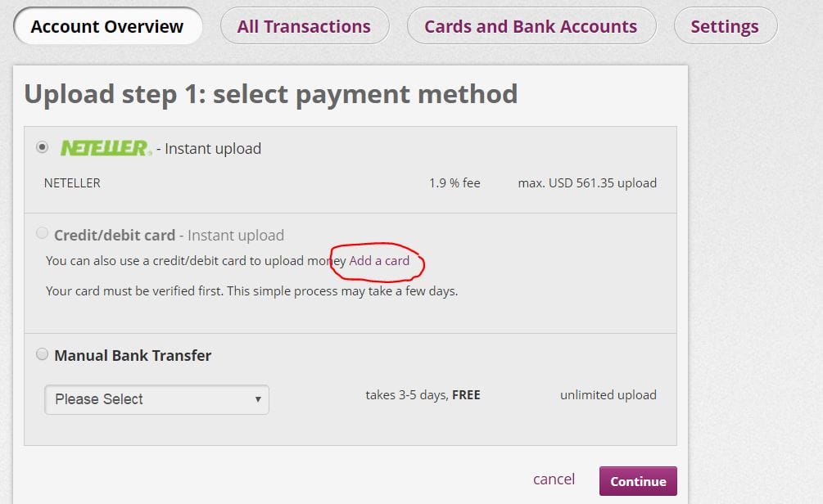
Task: Select the Credit/debit card radio button
Action: point(42,233)
